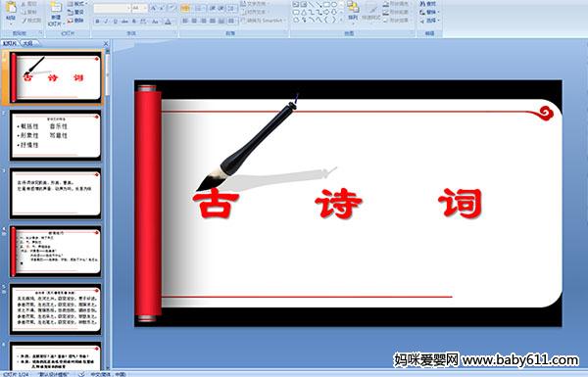Click the bullets list icon
This screenshot has width=588, height=377.
[185, 8]
